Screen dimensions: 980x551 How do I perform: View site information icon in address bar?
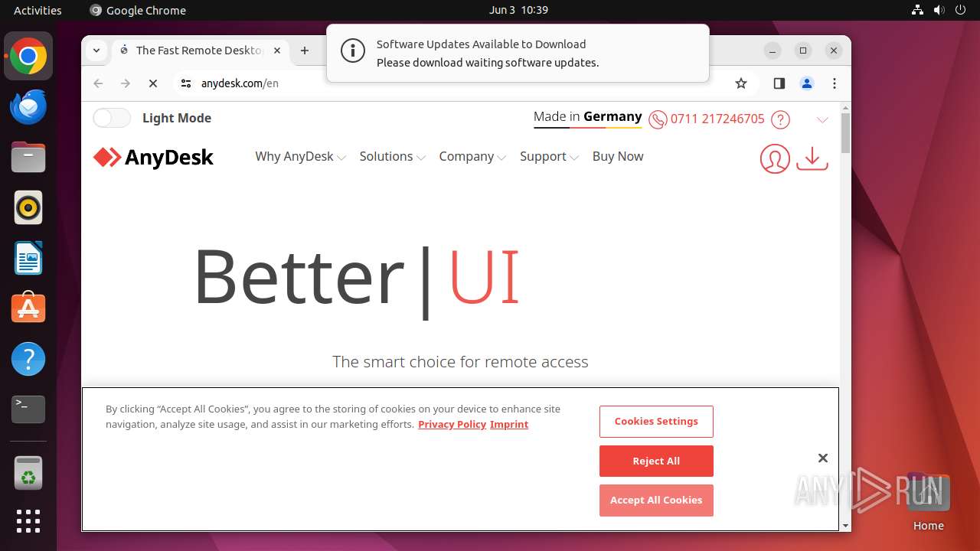click(x=185, y=83)
